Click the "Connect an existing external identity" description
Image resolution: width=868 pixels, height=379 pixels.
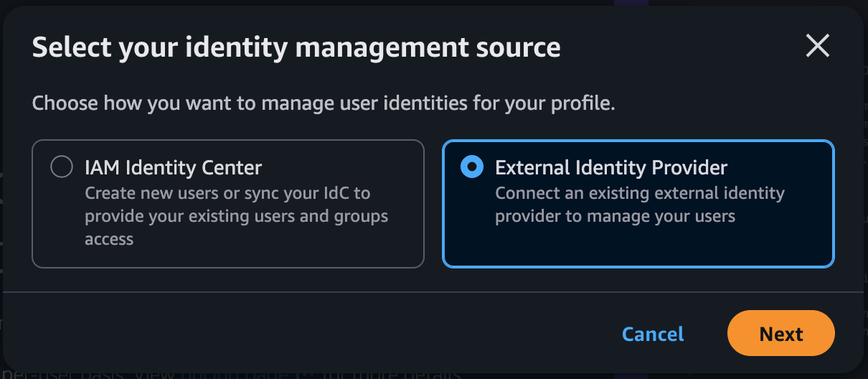click(640, 193)
